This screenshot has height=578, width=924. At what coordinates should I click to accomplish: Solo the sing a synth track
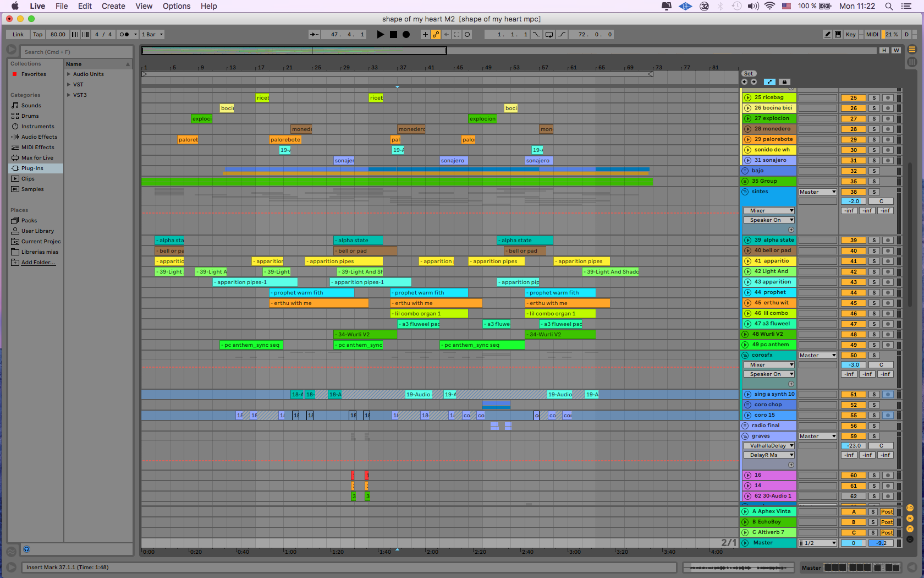(874, 394)
